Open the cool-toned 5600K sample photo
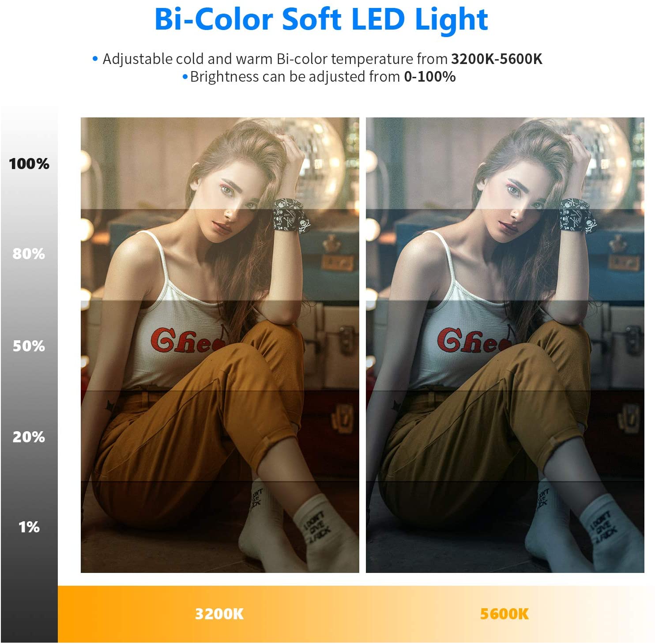 (x=505, y=345)
